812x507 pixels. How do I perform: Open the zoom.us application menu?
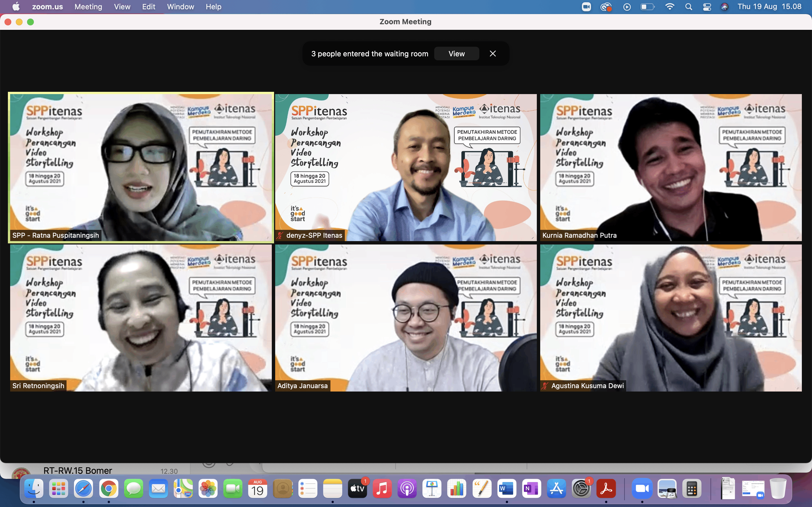(47, 7)
